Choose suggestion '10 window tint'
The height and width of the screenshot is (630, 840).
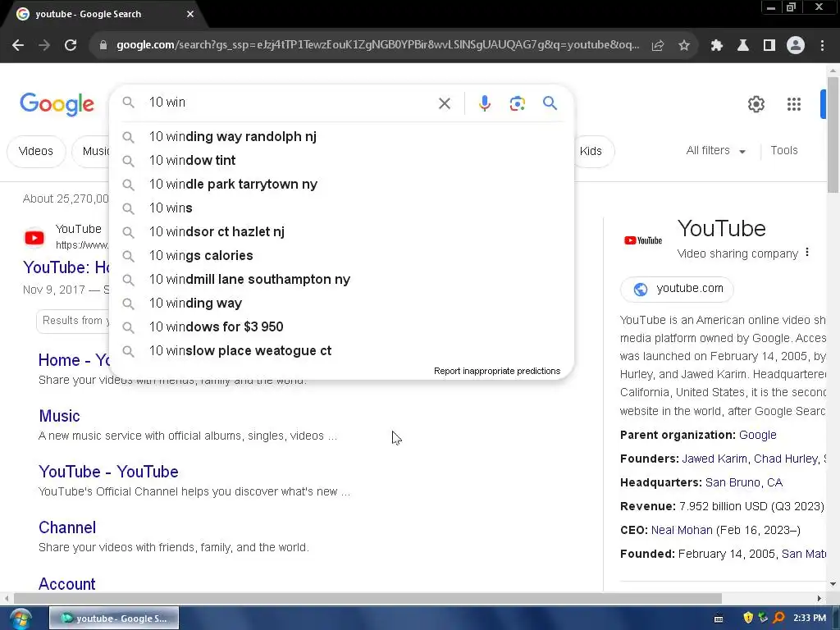[x=340, y=160]
